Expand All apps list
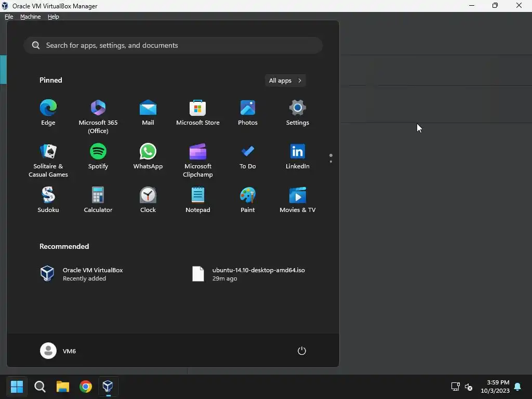Viewport: 532px width, 399px height. click(285, 81)
